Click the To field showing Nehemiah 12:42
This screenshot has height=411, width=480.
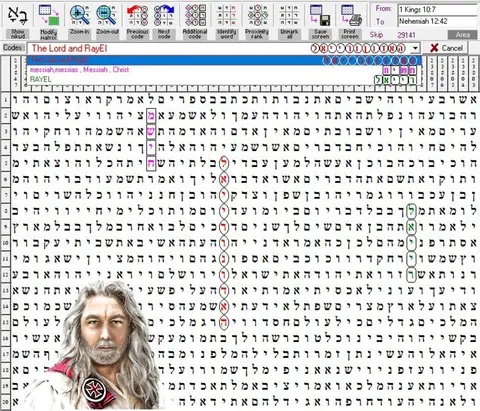438,21
